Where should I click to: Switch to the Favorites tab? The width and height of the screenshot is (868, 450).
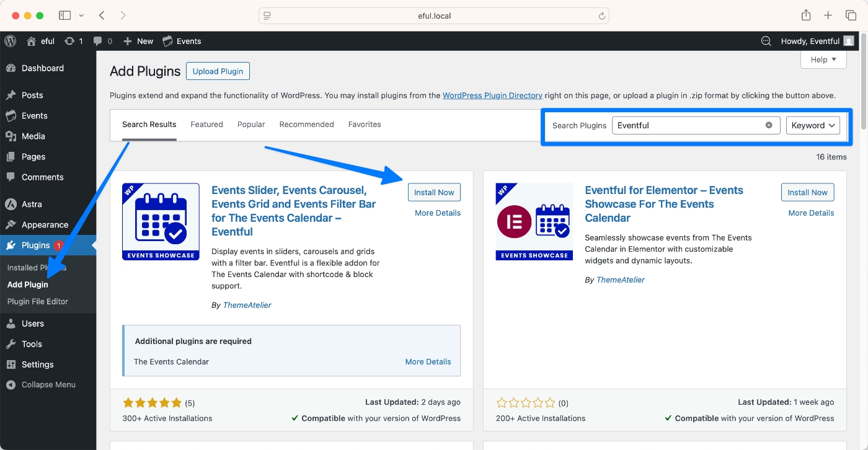pos(365,125)
